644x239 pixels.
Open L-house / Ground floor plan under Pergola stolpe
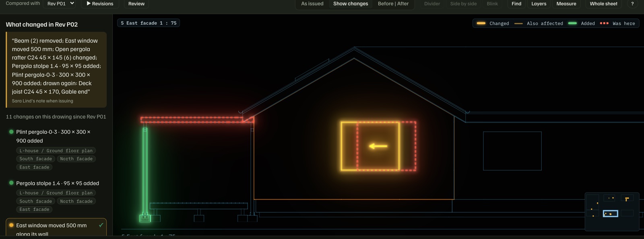[56, 193]
